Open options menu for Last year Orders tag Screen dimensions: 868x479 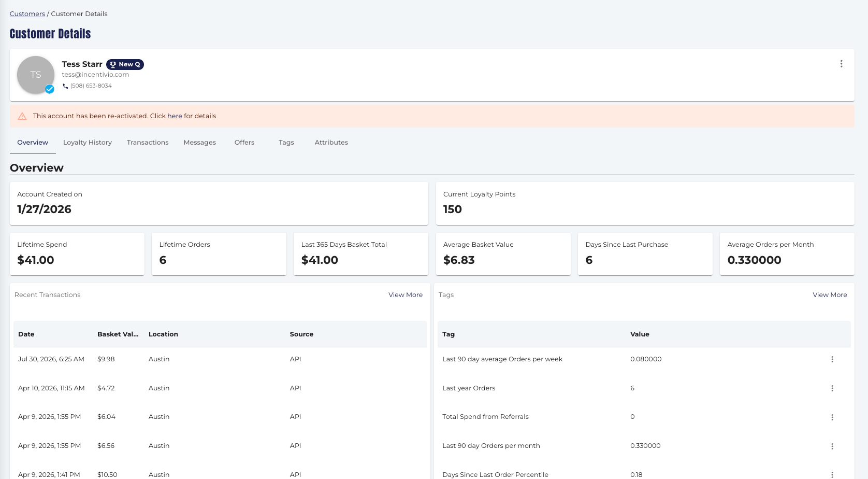tap(832, 388)
